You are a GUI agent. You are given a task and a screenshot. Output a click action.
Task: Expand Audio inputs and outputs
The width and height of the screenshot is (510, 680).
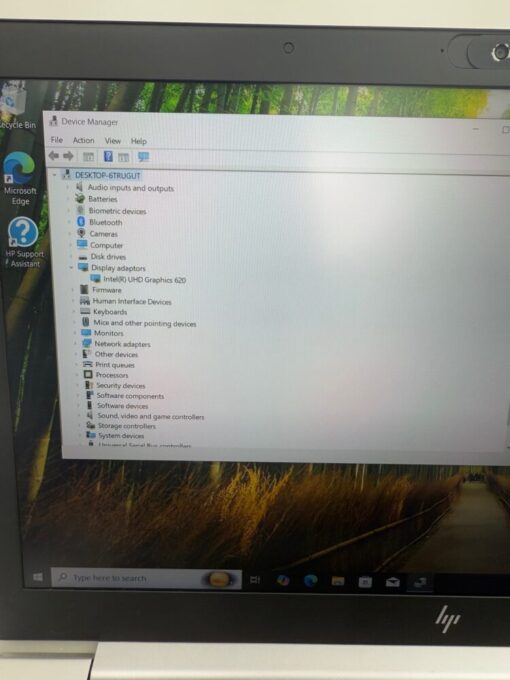(68, 187)
